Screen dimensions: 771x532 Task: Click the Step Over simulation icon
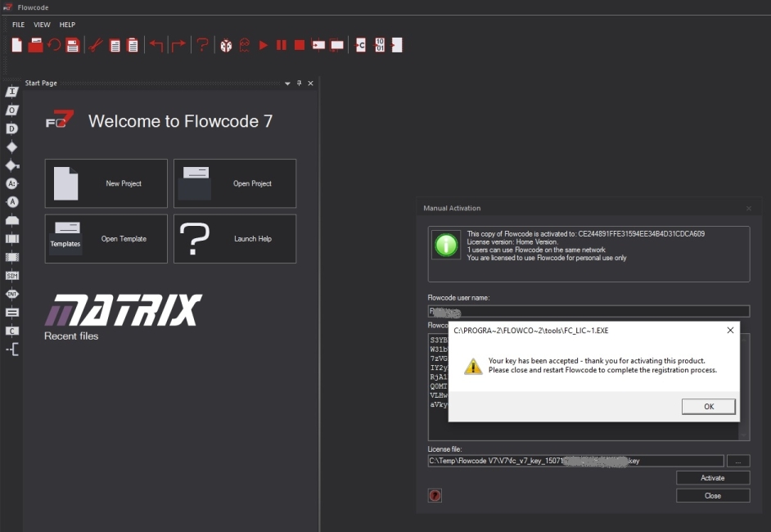click(337, 45)
